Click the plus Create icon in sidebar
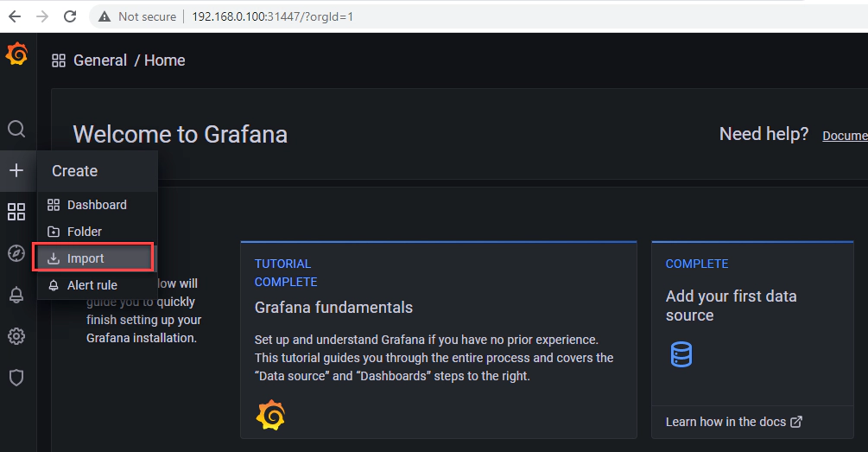The height and width of the screenshot is (452, 868). (x=16, y=170)
